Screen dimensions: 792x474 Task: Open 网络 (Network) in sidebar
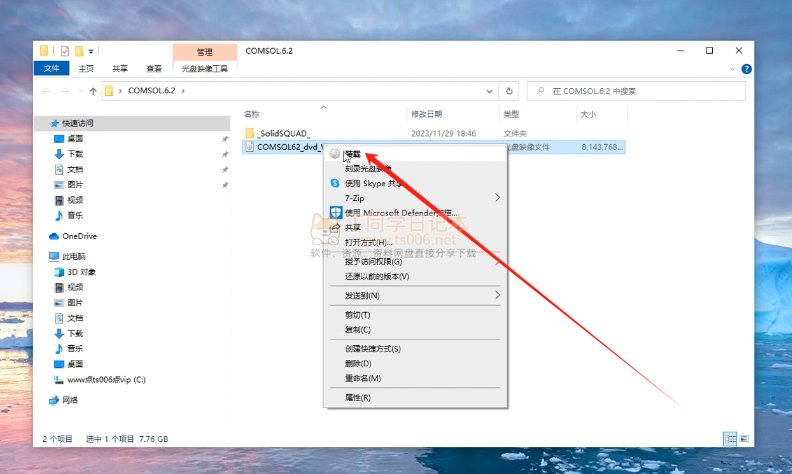coord(64,400)
